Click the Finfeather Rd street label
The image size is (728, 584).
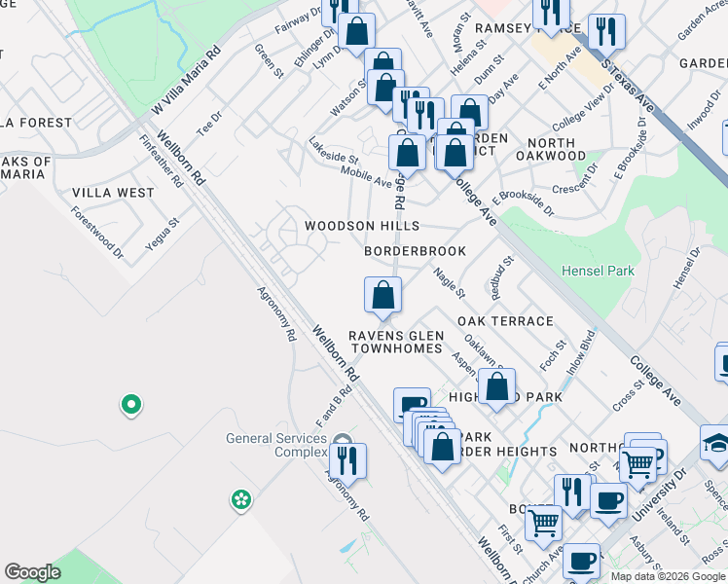coord(162,161)
